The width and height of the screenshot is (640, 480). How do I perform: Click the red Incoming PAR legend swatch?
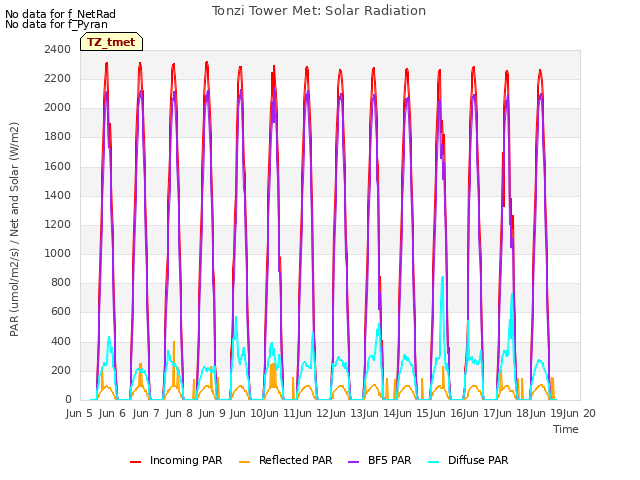click(136, 462)
